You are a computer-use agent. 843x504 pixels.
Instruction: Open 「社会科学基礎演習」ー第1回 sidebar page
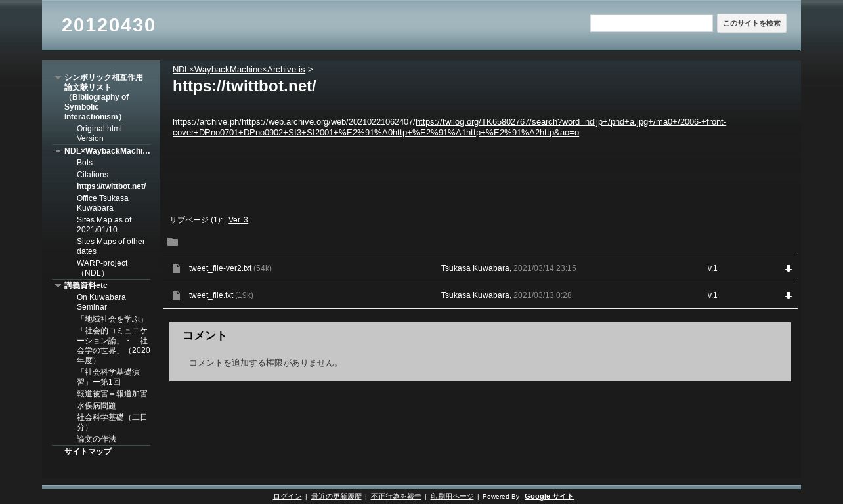point(108,377)
